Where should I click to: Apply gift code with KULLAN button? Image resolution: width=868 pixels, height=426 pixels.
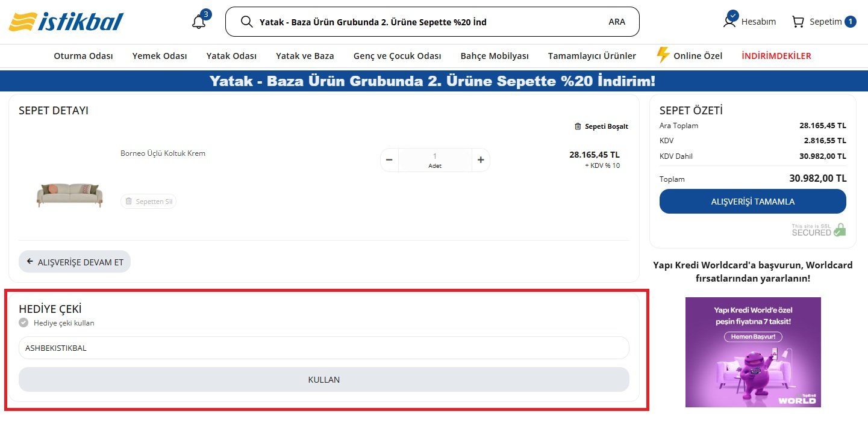pos(324,380)
